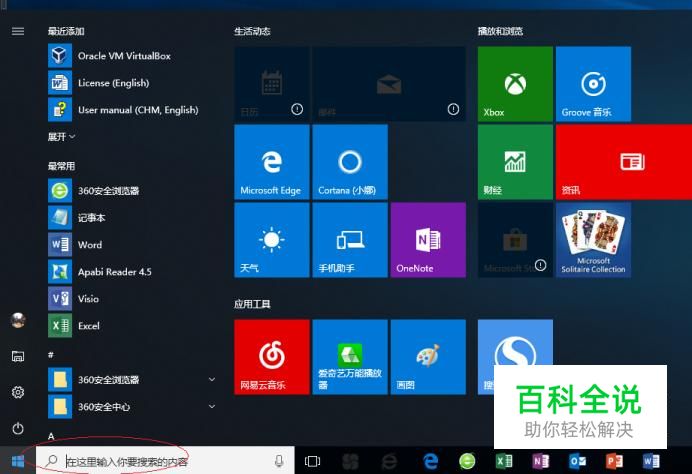
Task: Open the Calendar 日历 tile
Action: [x=272, y=84]
